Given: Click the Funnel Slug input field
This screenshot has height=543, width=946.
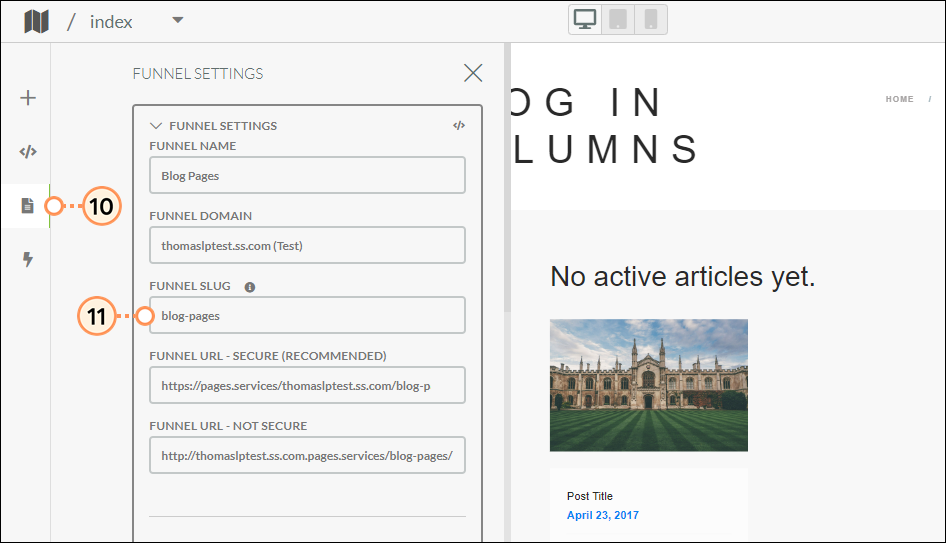Looking at the screenshot, I should [307, 315].
